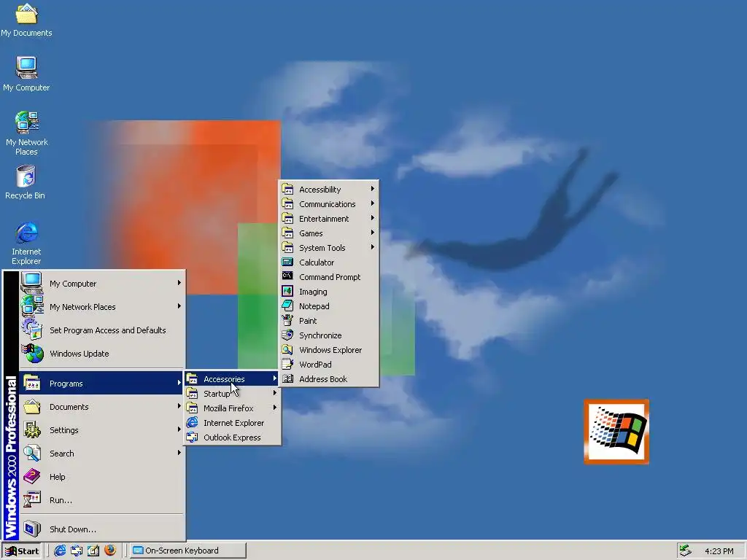Expand the Mozilla Firefox submenu arrow

(x=275, y=408)
